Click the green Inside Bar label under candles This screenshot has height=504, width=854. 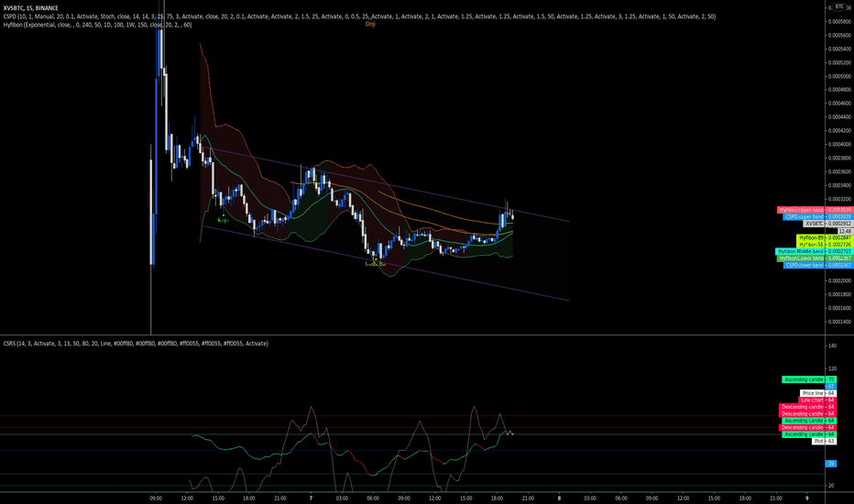(x=375, y=264)
